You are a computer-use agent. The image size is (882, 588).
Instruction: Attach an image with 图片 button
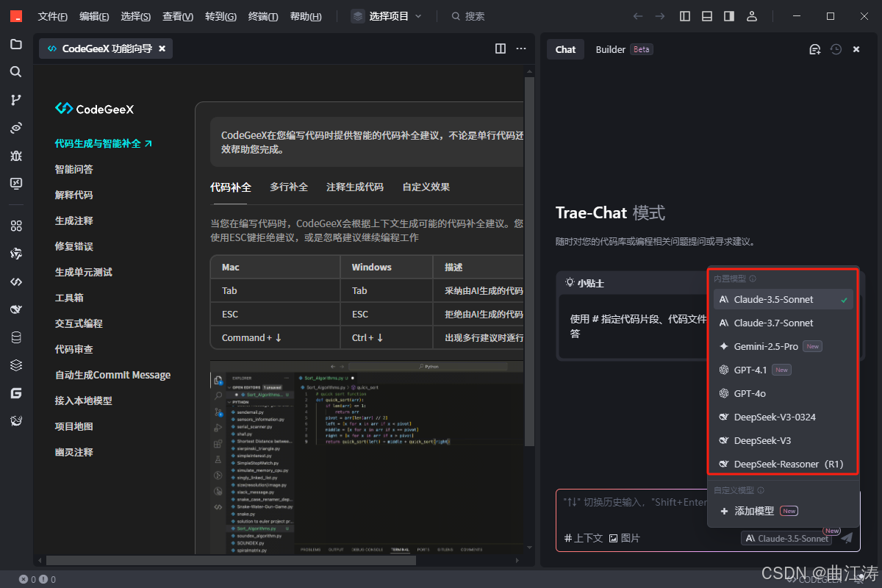click(x=624, y=538)
